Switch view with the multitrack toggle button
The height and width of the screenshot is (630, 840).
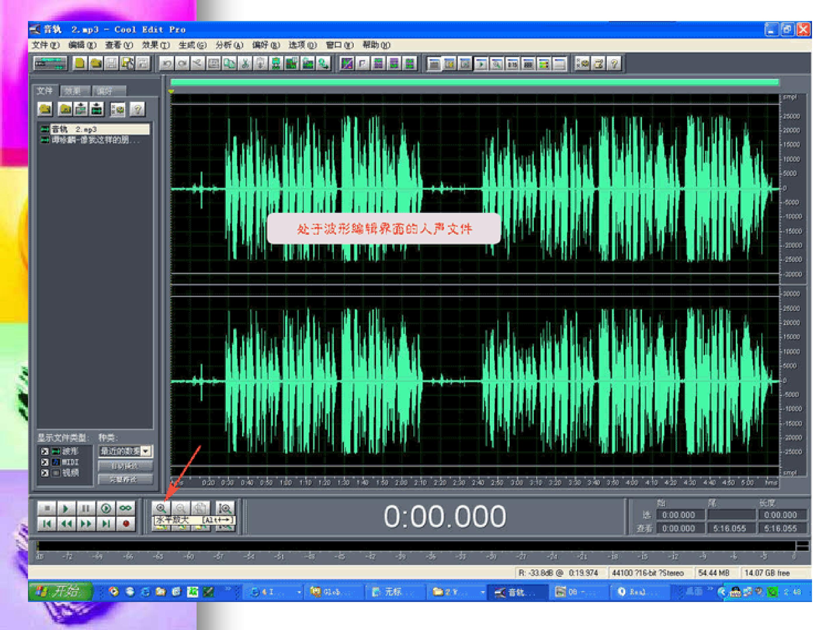click(50, 63)
